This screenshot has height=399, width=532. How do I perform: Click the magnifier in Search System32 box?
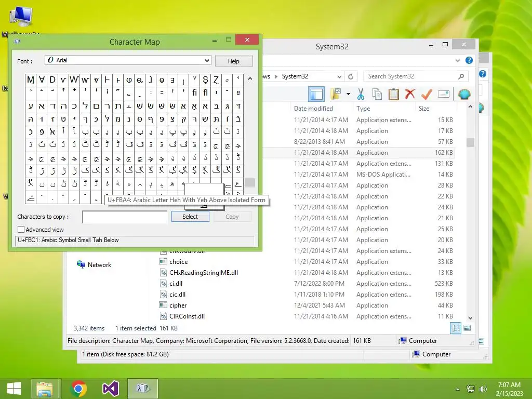point(461,76)
